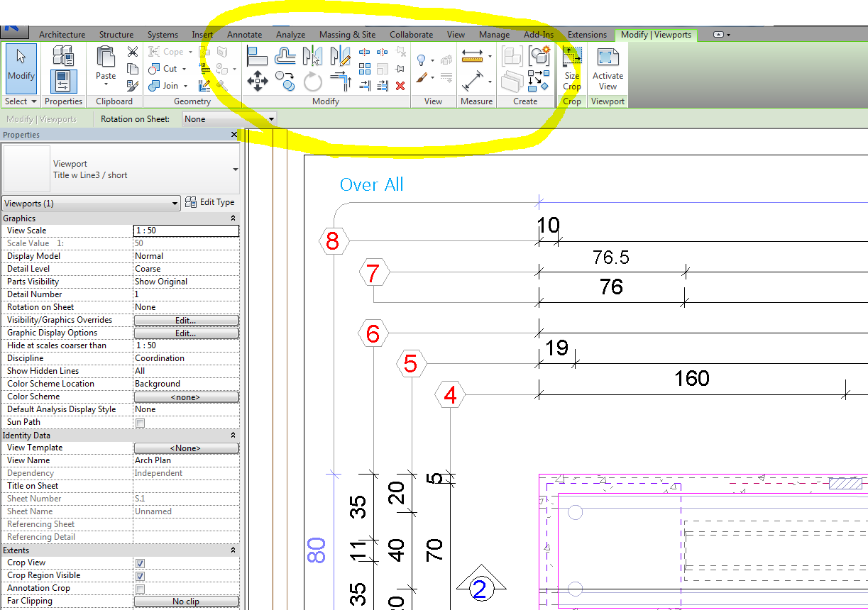
Task: Select the Rotate tool
Action: (312, 80)
